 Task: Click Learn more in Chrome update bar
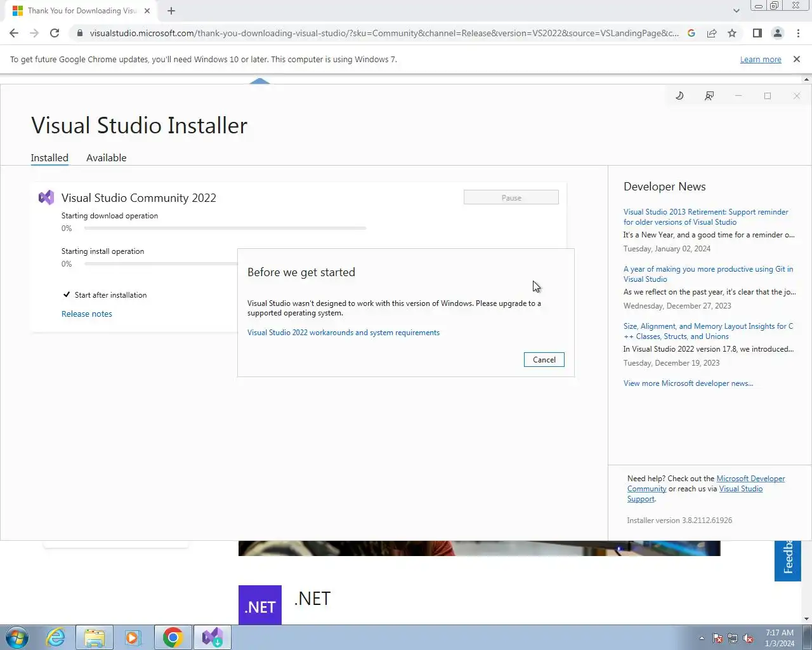pos(761,59)
